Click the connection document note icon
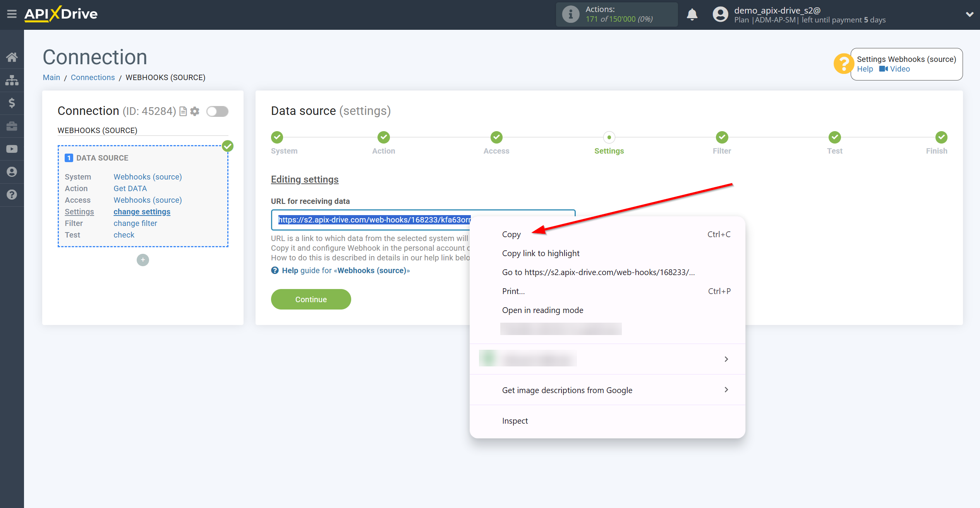Viewport: 980px width, 508px height. point(183,111)
